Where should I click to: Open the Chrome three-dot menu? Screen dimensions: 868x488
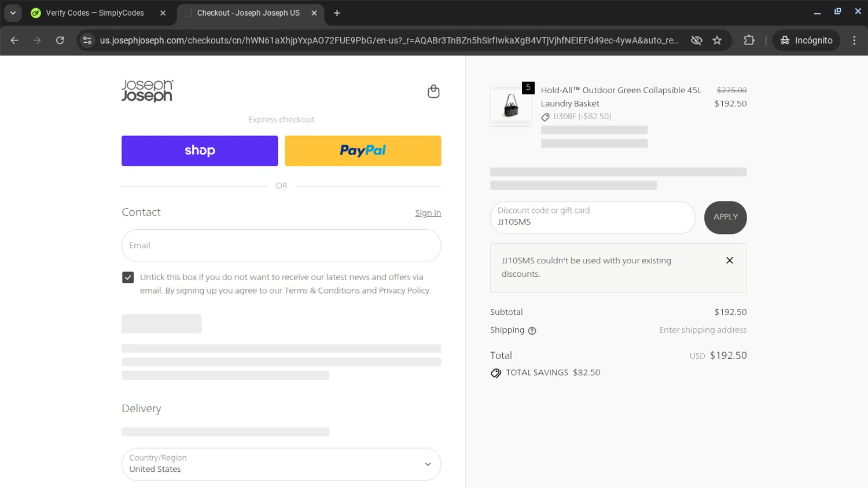tap(854, 40)
